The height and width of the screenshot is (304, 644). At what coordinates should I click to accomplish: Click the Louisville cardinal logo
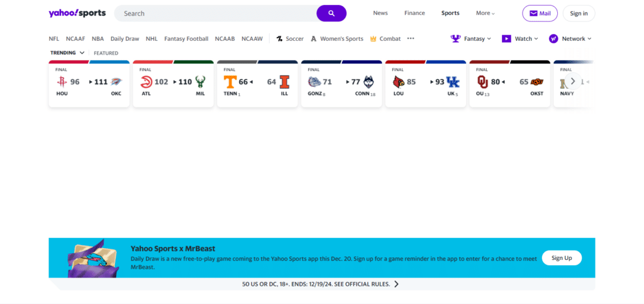click(x=398, y=82)
